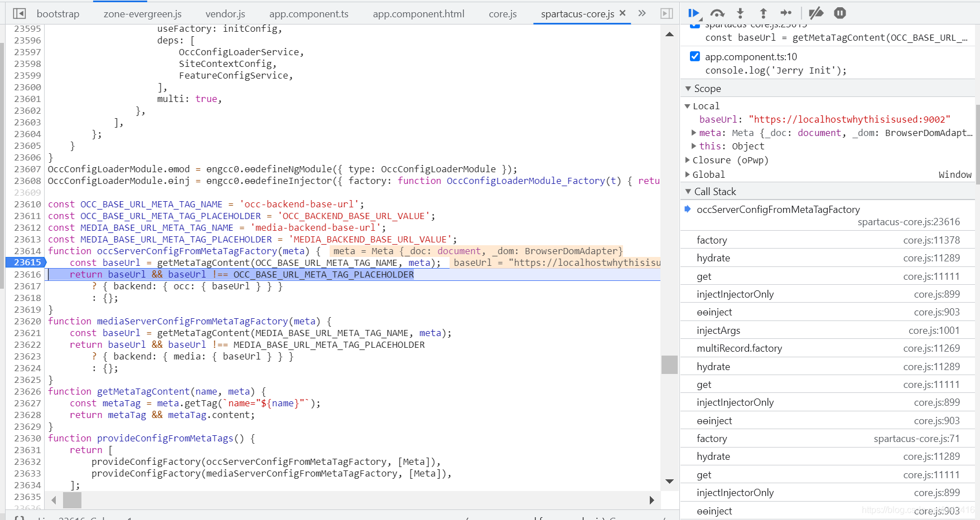Step out of current function

click(763, 13)
